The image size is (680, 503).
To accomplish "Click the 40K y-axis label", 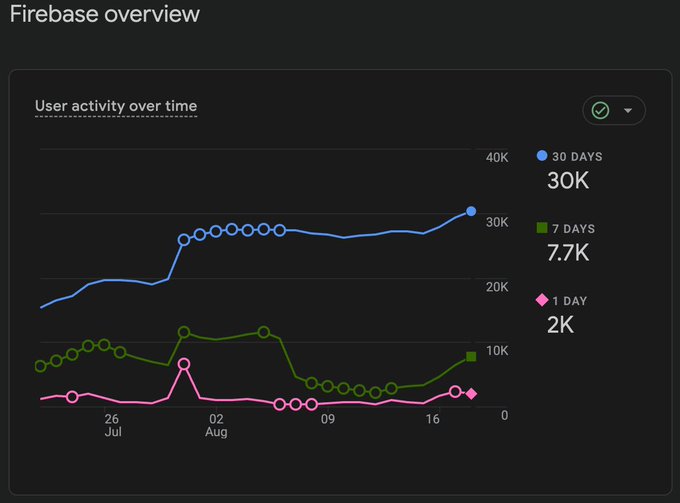I will click(x=497, y=157).
